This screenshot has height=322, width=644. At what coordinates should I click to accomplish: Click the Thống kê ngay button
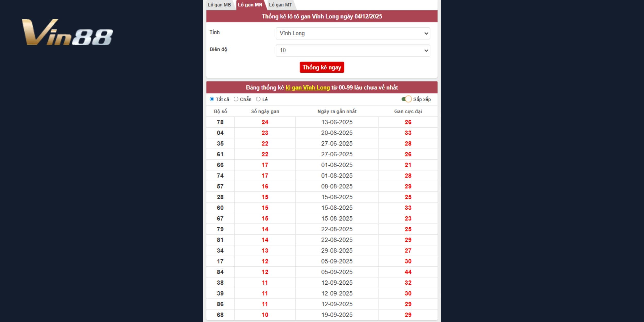click(322, 67)
